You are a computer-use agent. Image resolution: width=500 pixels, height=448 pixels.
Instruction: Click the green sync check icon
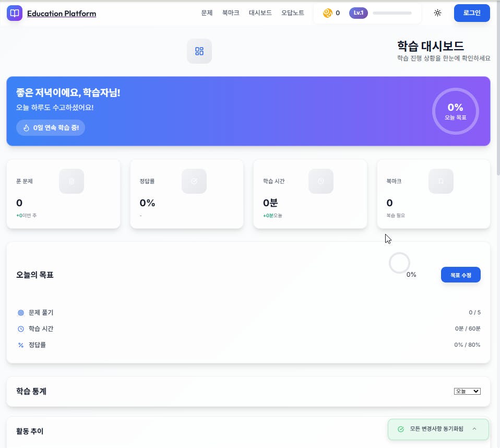[x=401, y=429]
